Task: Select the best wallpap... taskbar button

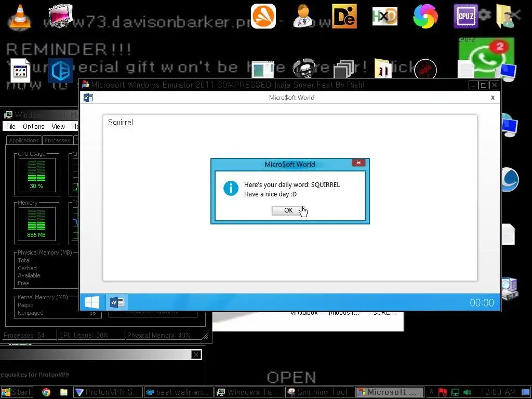Action: [179, 392]
